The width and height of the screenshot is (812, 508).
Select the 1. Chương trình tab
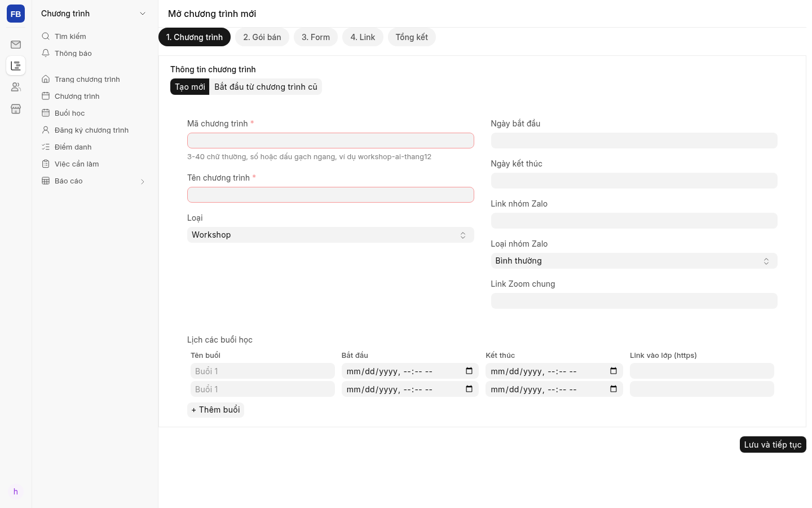tap(195, 37)
